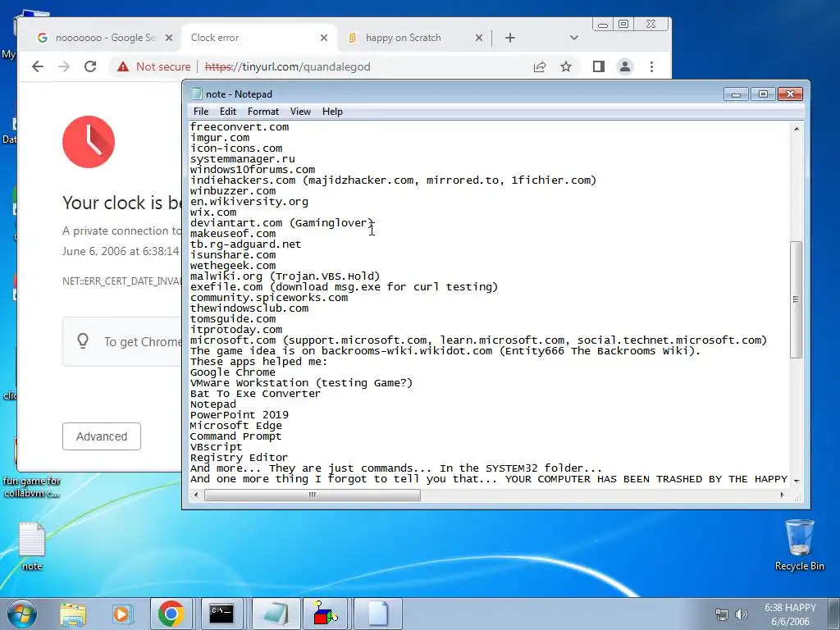
Task: Open Notepad Edit menu
Action: (x=228, y=112)
